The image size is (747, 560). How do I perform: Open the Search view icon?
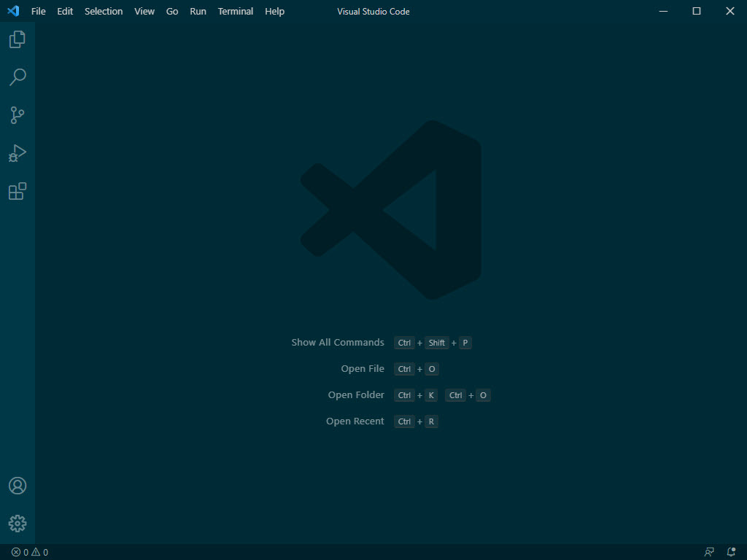click(x=16, y=77)
